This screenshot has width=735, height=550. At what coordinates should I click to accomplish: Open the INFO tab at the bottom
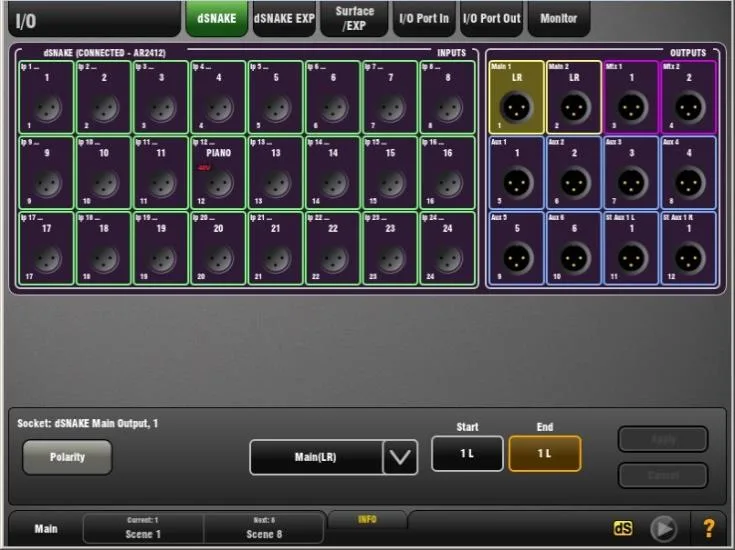[x=367, y=520]
